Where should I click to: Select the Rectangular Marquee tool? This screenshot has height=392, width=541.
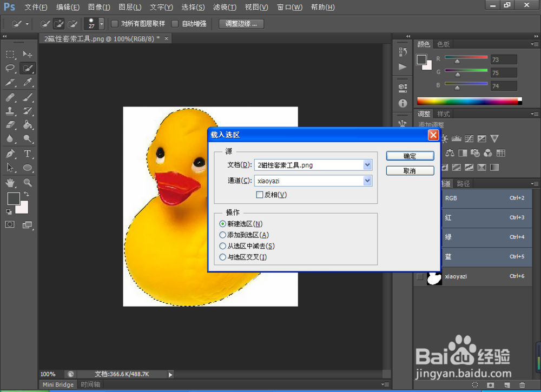click(10, 54)
